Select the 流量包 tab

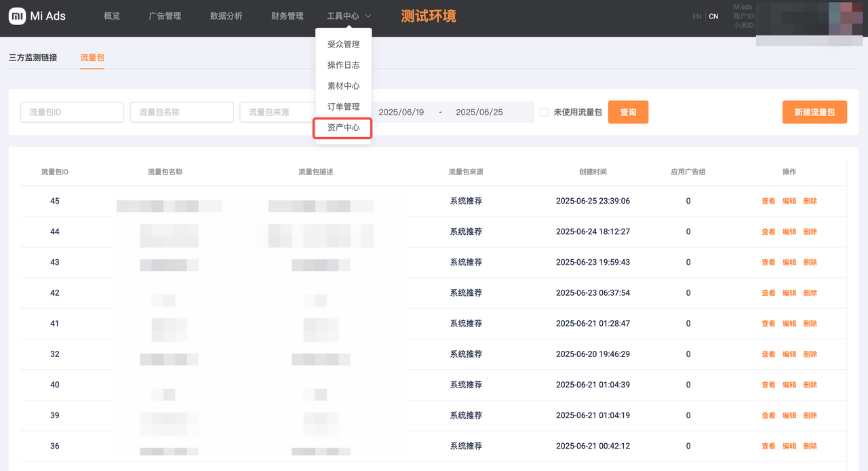[x=92, y=58]
